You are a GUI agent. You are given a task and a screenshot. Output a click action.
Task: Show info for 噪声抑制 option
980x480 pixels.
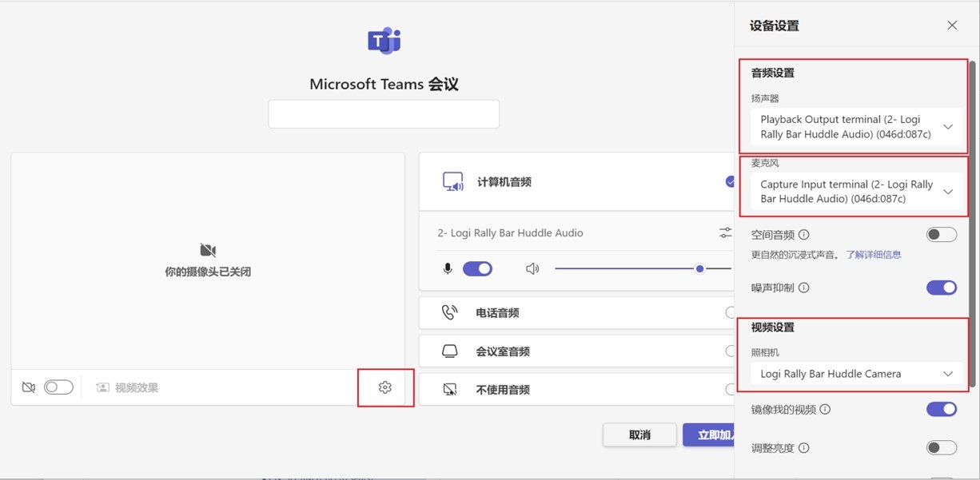click(804, 288)
